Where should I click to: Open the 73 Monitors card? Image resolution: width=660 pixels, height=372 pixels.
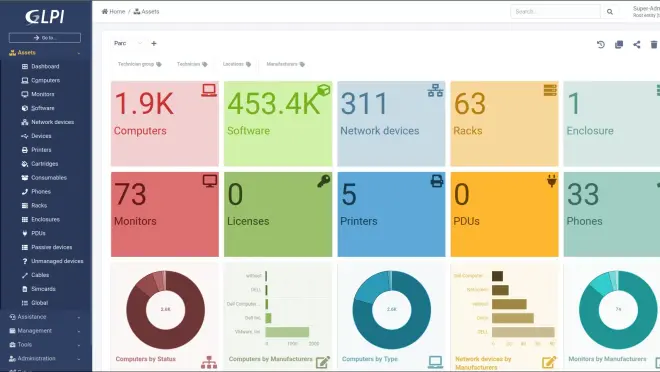165,214
